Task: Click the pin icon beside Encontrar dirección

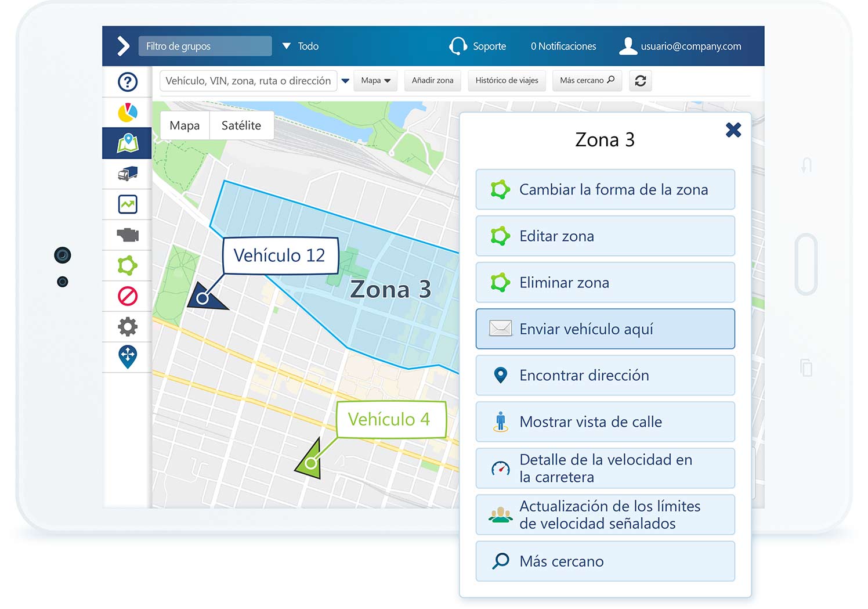Action: pos(500,375)
